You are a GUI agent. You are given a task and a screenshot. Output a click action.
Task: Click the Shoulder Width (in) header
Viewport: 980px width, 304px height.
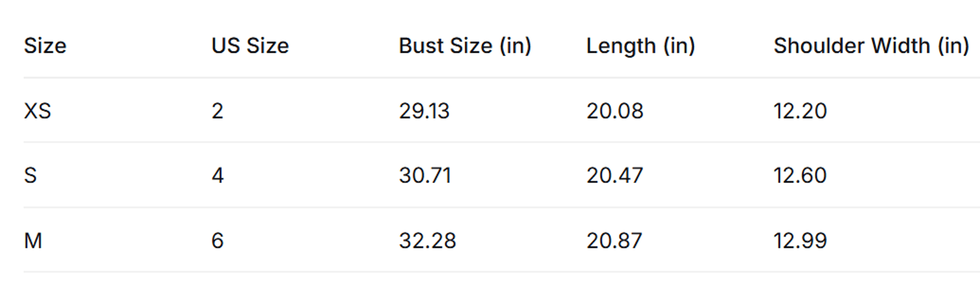click(871, 46)
